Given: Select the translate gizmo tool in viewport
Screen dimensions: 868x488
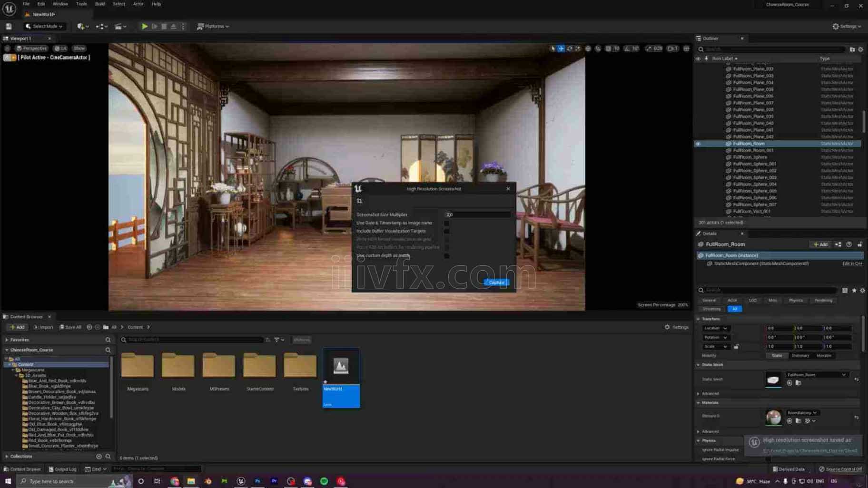Looking at the screenshot, I should tap(561, 49).
